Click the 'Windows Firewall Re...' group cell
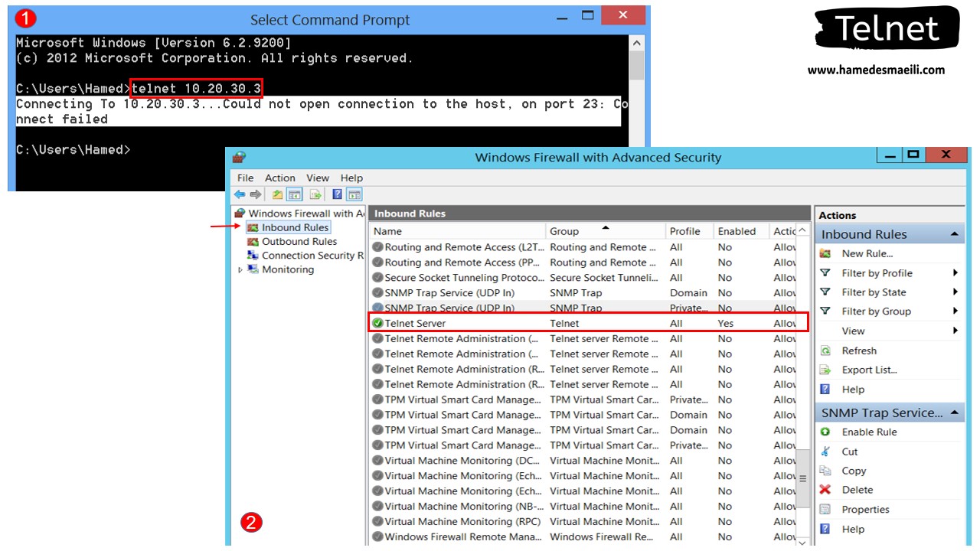 pyautogui.click(x=602, y=537)
